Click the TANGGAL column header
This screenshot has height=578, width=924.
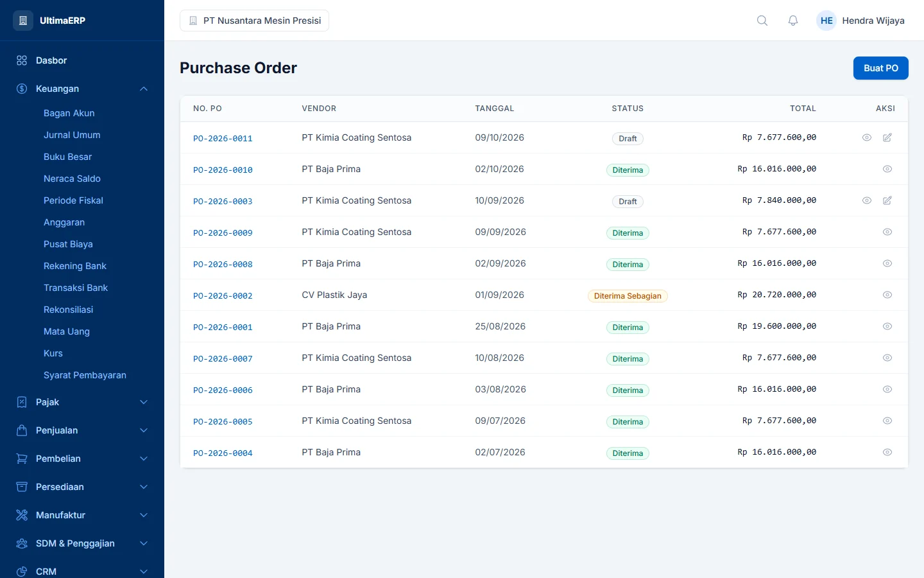[x=495, y=109]
